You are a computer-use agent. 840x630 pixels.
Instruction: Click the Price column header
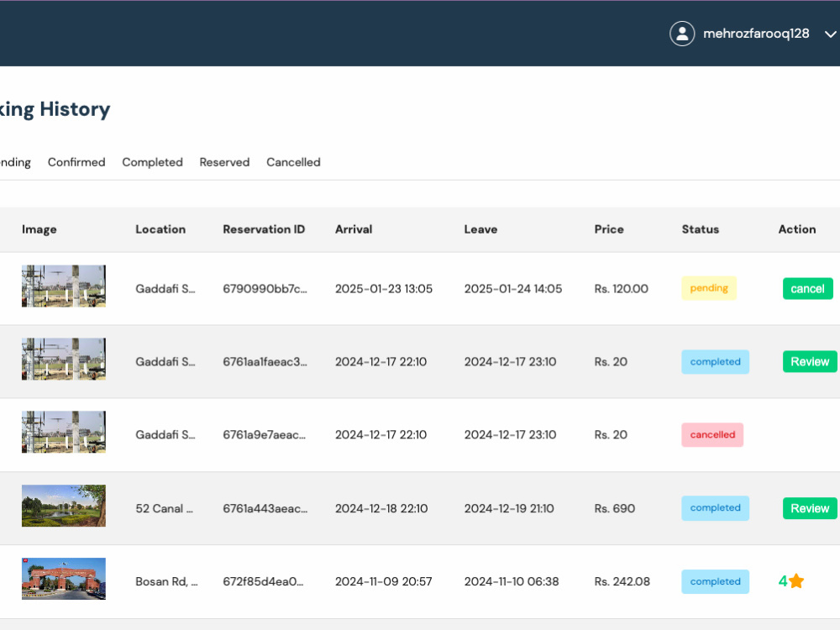tap(609, 229)
